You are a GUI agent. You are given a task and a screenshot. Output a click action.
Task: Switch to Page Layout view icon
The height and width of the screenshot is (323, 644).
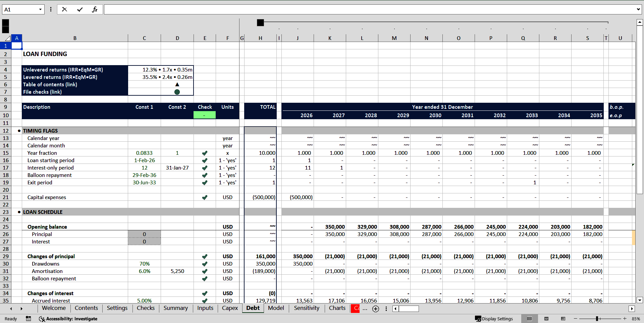pyautogui.click(x=546, y=319)
